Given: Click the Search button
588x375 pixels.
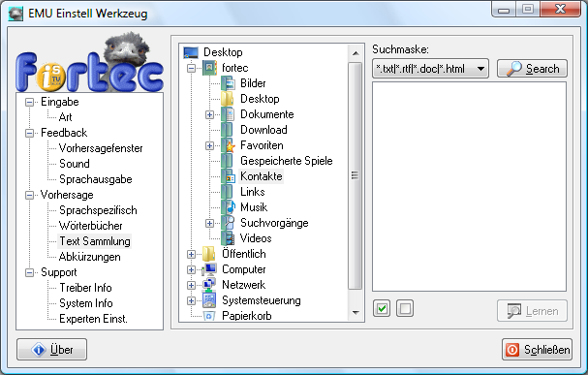Looking at the screenshot, I should click(x=532, y=69).
